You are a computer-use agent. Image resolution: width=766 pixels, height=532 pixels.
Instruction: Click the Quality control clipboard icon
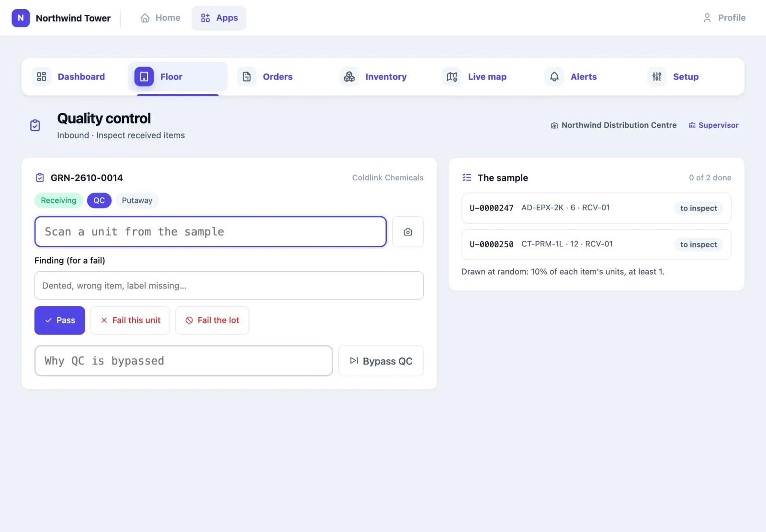[x=35, y=125]
